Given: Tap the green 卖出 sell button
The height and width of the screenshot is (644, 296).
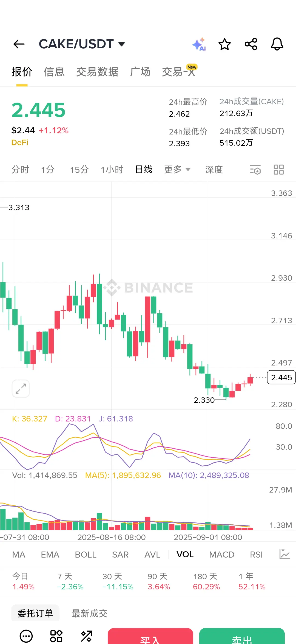Looking at the screenshot, I should (242, 636).
